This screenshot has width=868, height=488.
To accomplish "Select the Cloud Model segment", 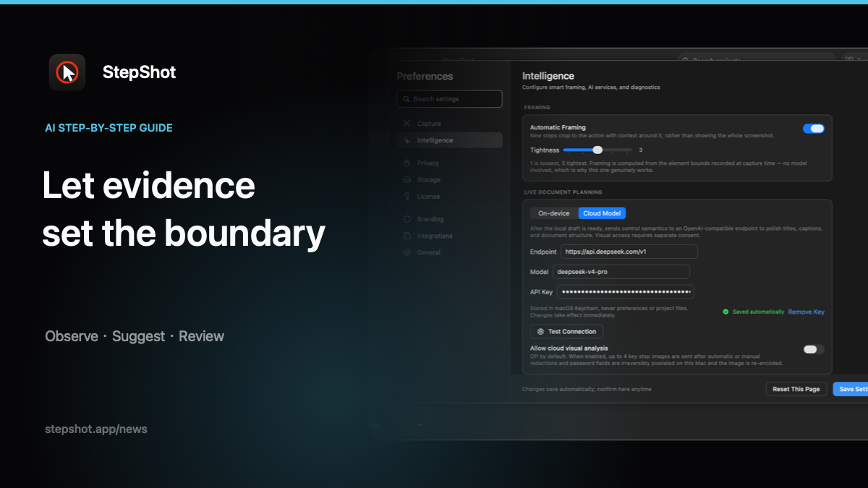I will click(603, 213).
